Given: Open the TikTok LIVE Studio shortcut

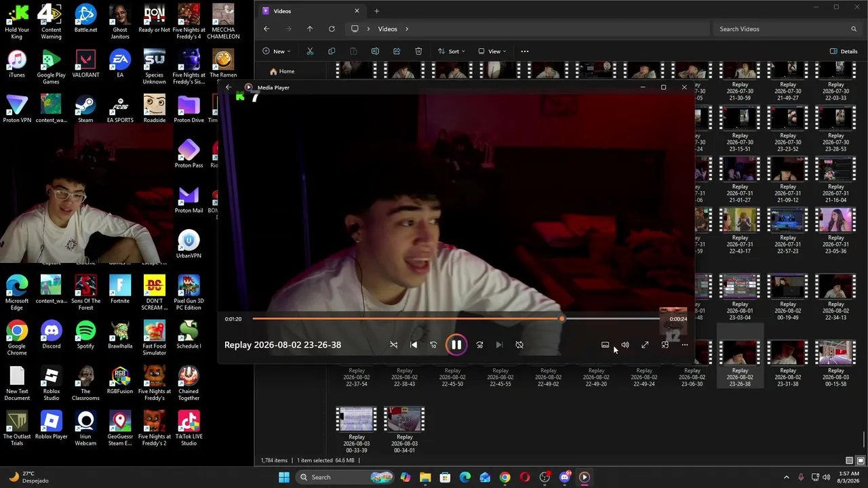Looking at the screenshot, I should (x=189, y=429).
